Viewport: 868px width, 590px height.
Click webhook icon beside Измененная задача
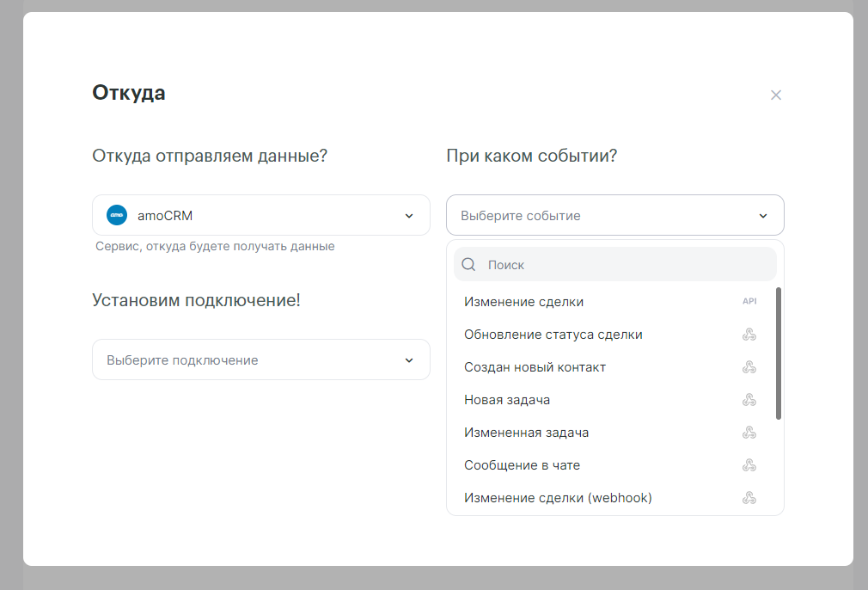pos(749,433)
